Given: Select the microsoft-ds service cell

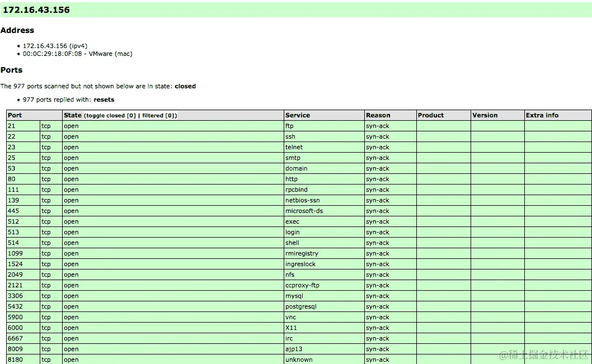Looking at the screenshot, I should [323, 211].
